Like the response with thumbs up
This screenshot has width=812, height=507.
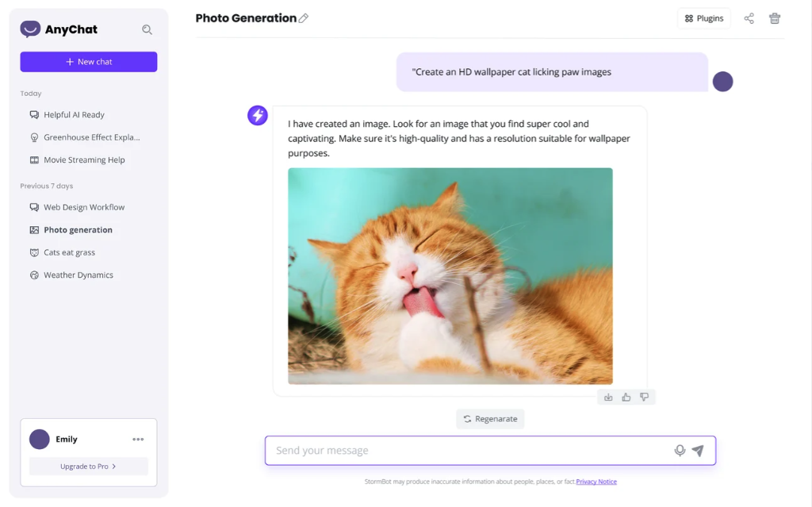pyautogui.click(x=626, y=397)
